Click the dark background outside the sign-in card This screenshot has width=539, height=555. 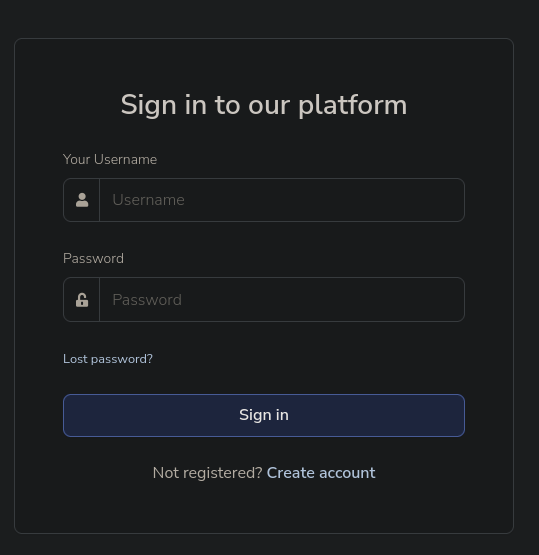(x=269, y=18)
